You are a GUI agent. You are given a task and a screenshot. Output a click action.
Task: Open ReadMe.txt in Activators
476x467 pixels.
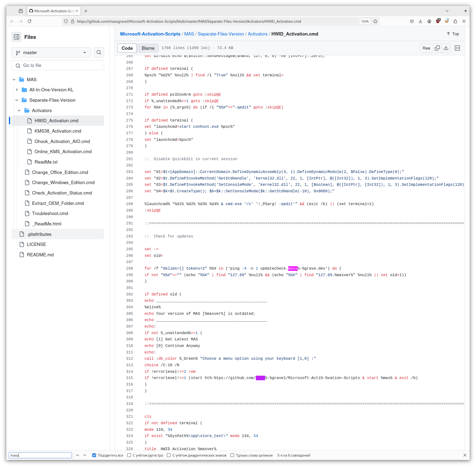pyautogui.click(x=46, y=162)
